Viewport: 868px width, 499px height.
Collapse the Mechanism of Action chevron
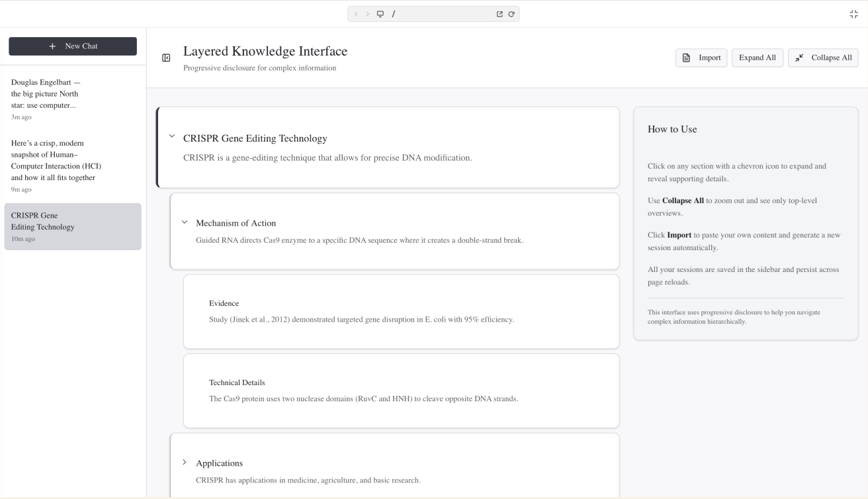[x=185, y=222]
